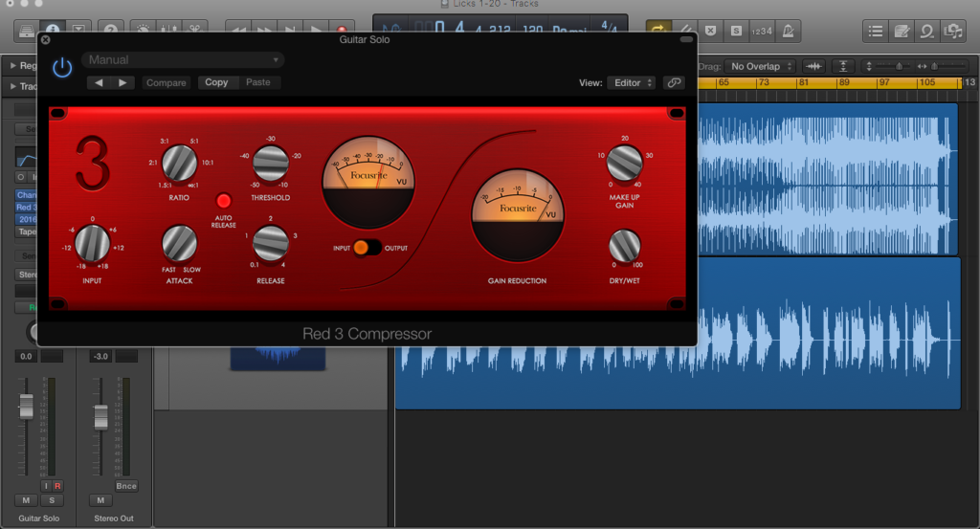Click the Compare button

[x=167, y=82]
